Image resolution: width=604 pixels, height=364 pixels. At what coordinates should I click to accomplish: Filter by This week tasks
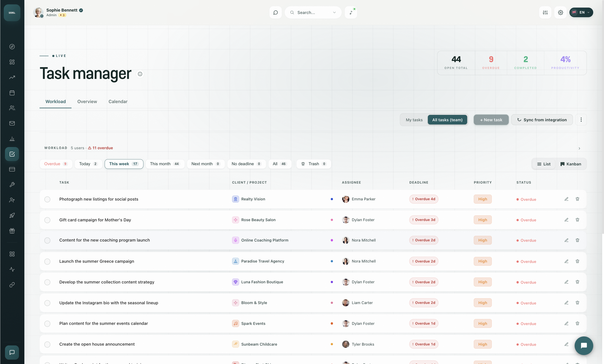pos(124,164)
